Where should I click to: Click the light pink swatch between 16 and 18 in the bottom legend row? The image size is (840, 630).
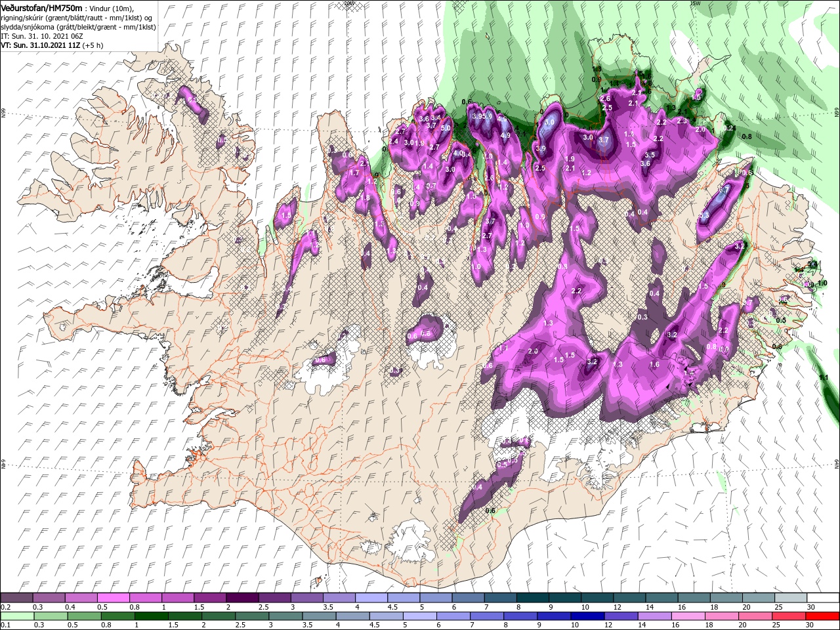[x=688, y=616]
